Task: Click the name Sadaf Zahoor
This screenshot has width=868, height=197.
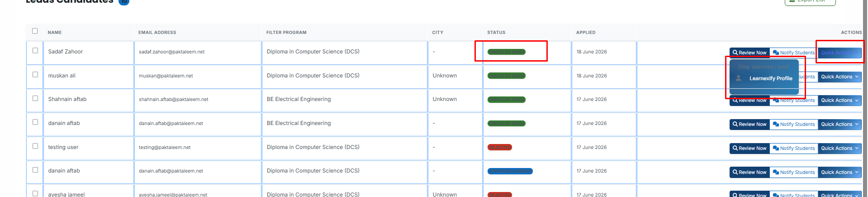Action: pyautogui.click(x=66, y=52)
